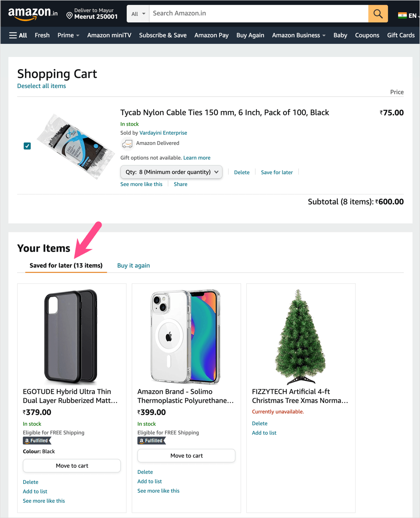
Task: Expand the Amazon Business dropdown
Action: tap(298, 35)
